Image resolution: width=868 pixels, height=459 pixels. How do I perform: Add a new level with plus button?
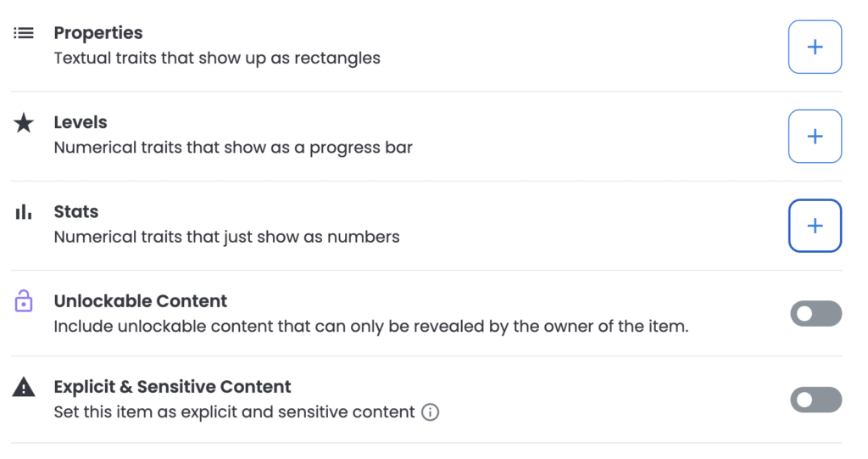(x=815, y=137)
